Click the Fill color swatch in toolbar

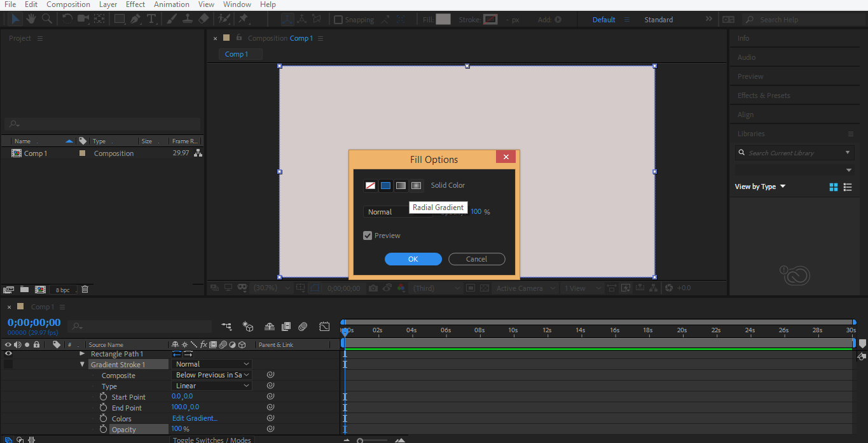point(443,20)
